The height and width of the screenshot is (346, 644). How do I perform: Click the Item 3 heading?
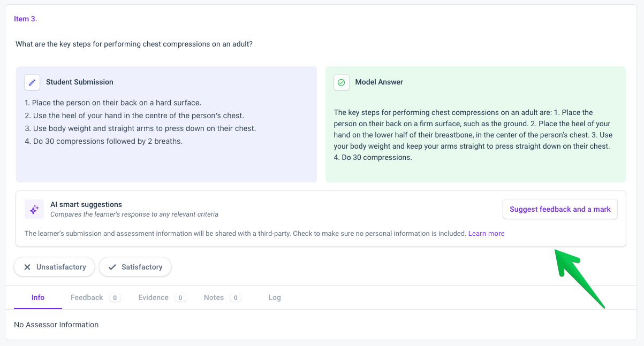tap(26, 19)
